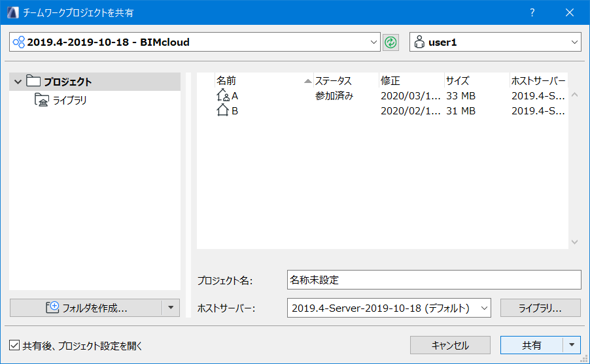The image size is (590, 364).
Task: Sort the list by the ホストサーバー column header
Action: (538, 80)
